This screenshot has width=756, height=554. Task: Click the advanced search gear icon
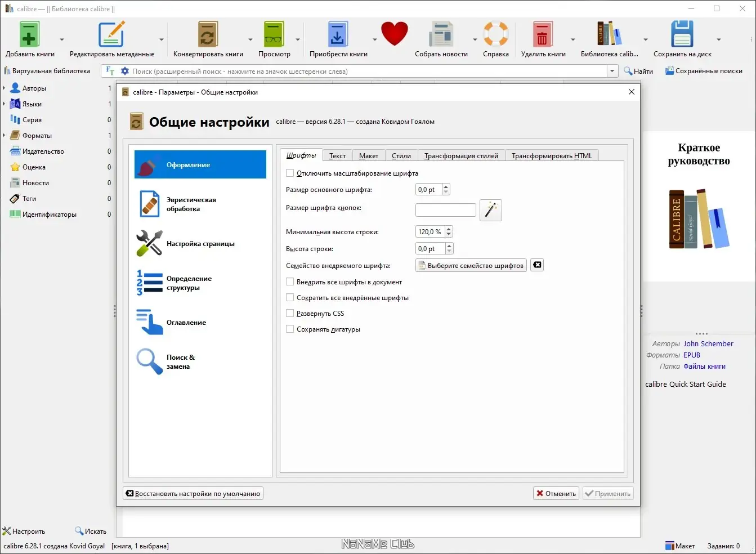pyautogui.click(x=125, y=72)
